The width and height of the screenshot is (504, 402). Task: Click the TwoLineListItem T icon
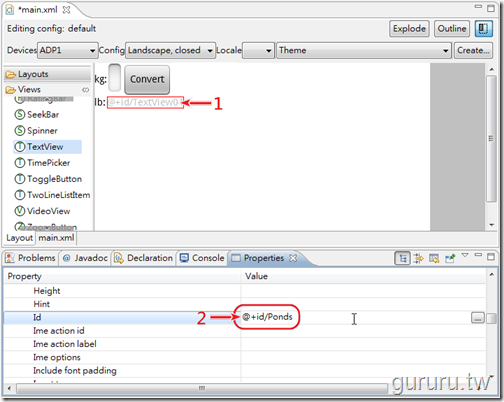[x=20, y=195]
